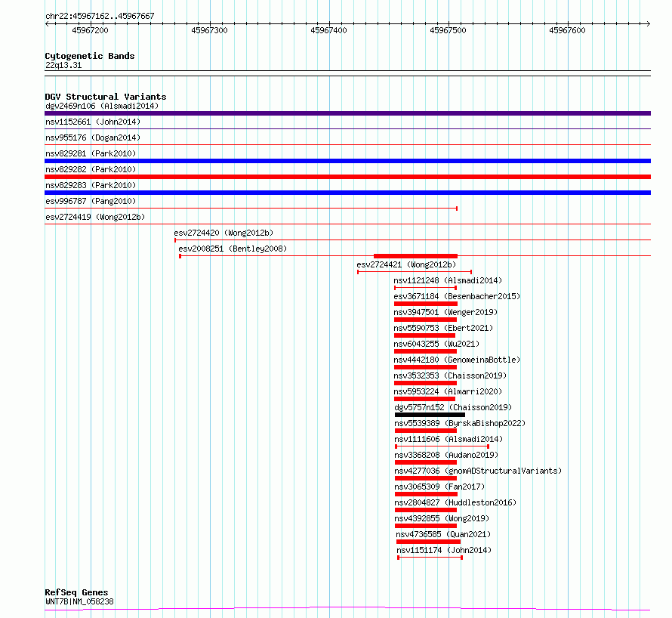Viewport: 672px width, 618px height.
Task: Select the nsv829283 (Park2010) label
Action: click(91, 185)
